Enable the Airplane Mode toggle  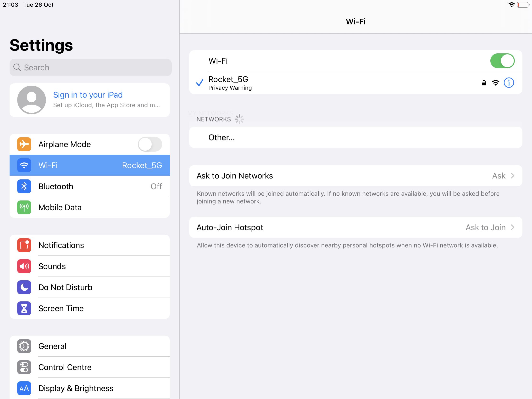point(150,144)
